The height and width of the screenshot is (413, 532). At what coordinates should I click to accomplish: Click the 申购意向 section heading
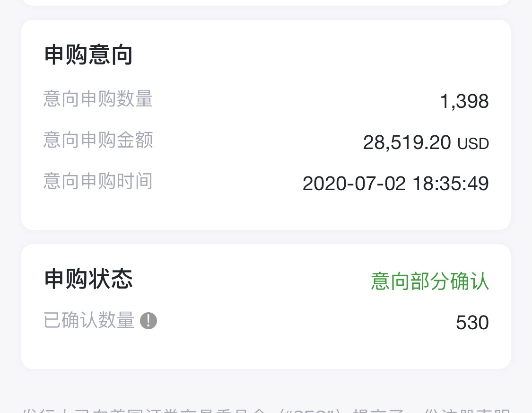pos(88,55)
